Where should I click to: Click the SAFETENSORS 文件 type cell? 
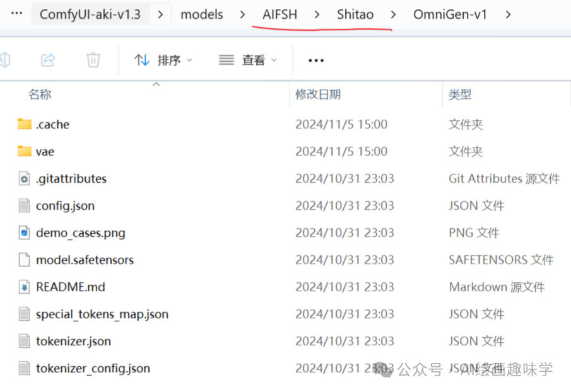501,260
